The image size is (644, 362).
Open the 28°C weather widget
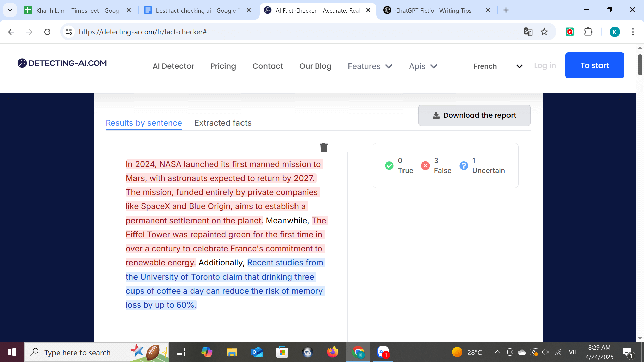(x=467, y=352)
